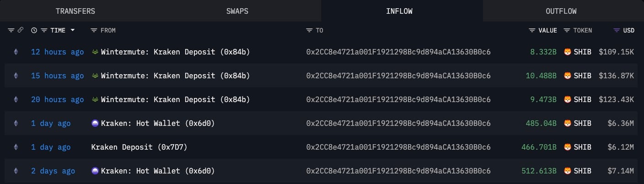Image resolution: width=644 pixels, height=184 pixels.
Task: Click the Wintermute logo in 15 hours ago row
Action: [95, 76]
